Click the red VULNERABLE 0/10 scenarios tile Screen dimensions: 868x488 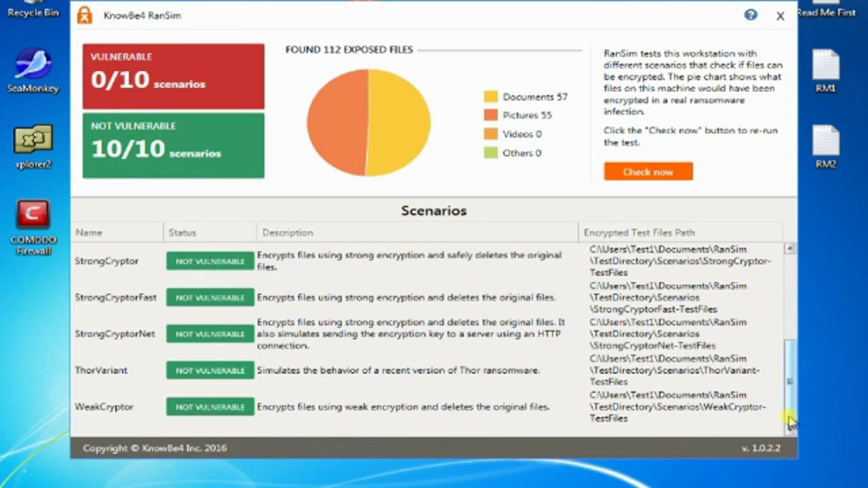point(174,76)
